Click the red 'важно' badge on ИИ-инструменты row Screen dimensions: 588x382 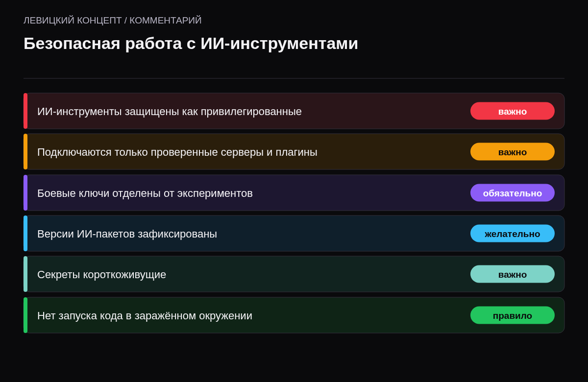click(513, 111)
